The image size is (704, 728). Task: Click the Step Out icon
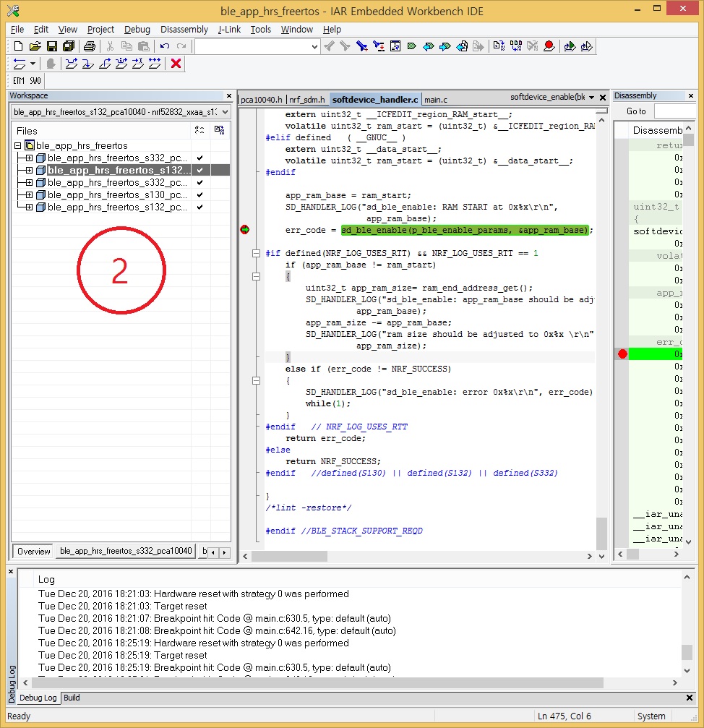104,64
